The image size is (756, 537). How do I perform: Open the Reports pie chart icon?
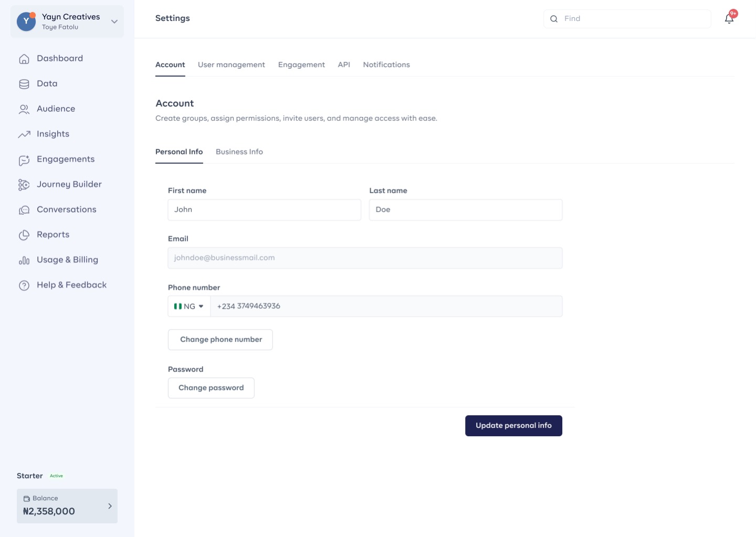coord(24,235)
